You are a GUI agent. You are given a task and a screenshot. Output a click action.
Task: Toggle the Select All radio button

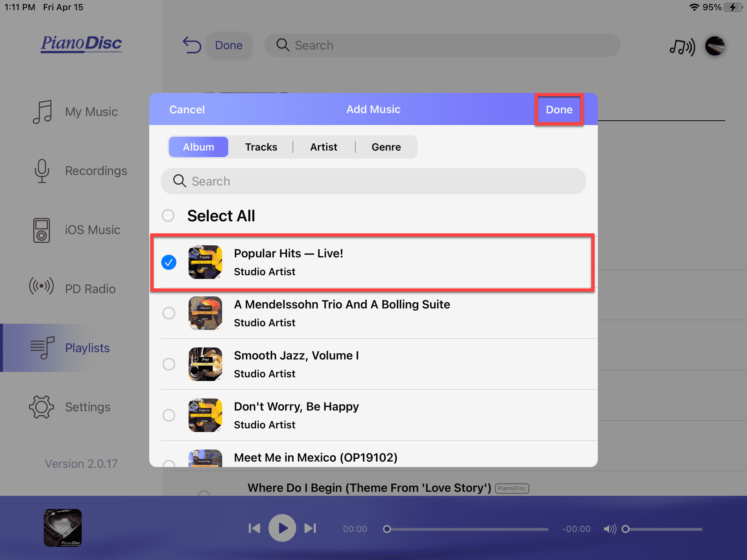tap(168, 215)
